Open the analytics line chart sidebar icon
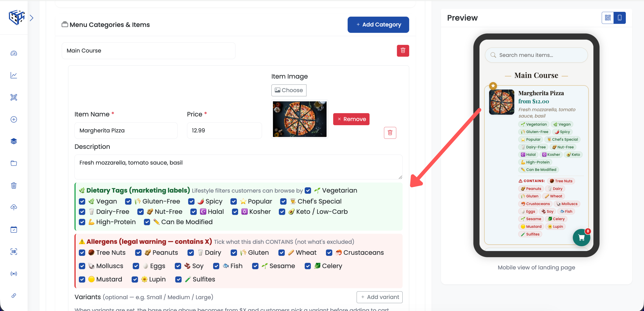 coord(14,75)
